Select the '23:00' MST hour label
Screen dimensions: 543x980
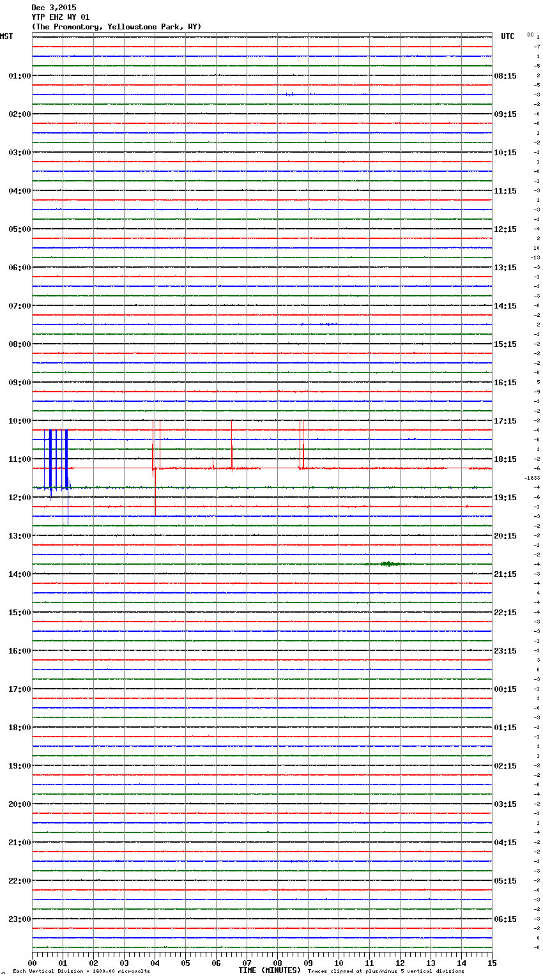point(19,919)
